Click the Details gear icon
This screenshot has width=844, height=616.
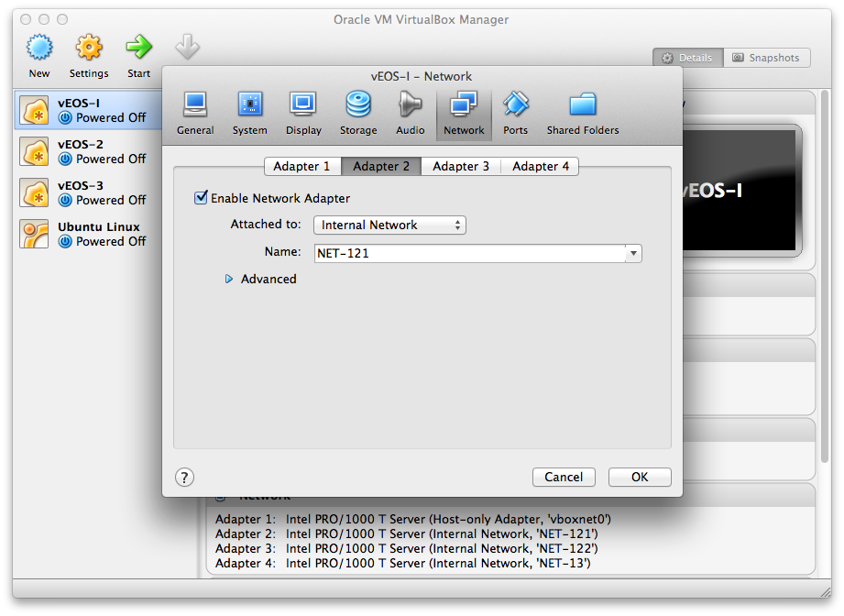point(667,58)
